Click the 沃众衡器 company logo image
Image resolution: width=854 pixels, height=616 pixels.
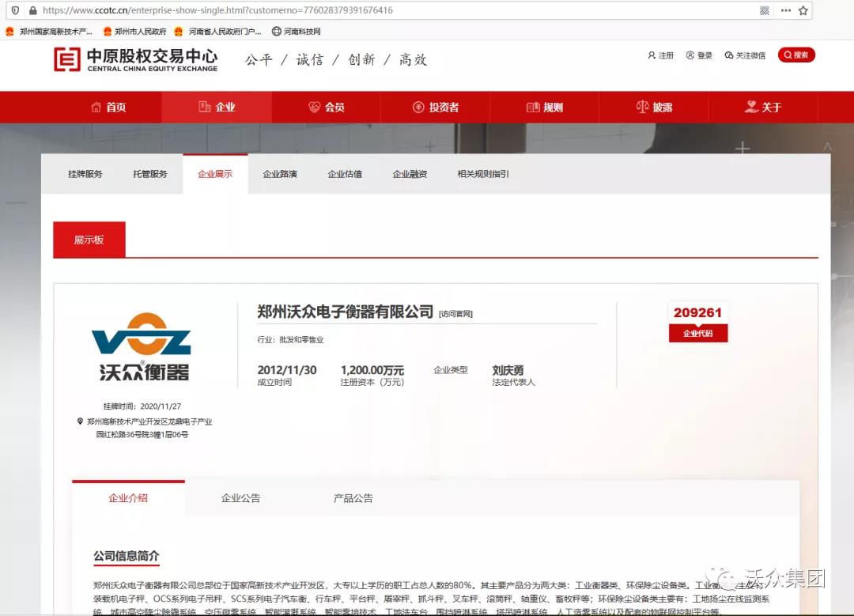pos(141,346)
